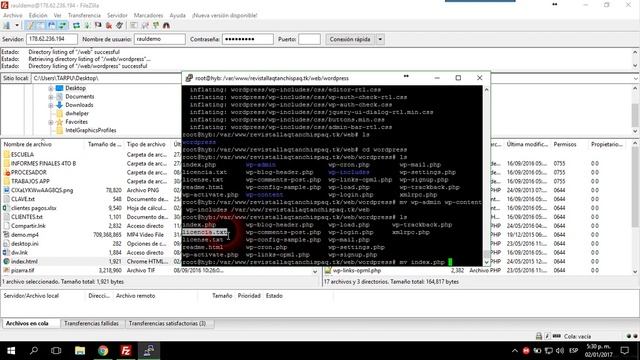Select remote file wp-links-opml.php

357,270
